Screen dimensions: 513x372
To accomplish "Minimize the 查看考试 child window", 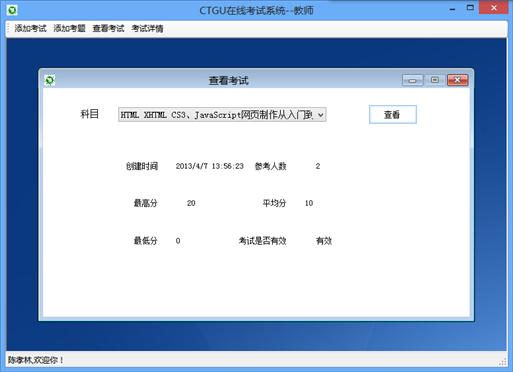I will [412, 80].
